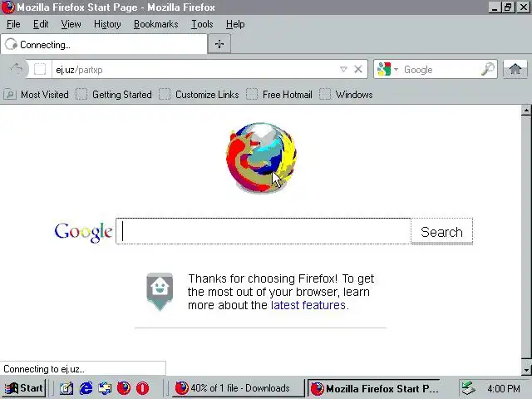Open the Tools menu
Viewport: 532px width, 399px height.
click(202, 24)
